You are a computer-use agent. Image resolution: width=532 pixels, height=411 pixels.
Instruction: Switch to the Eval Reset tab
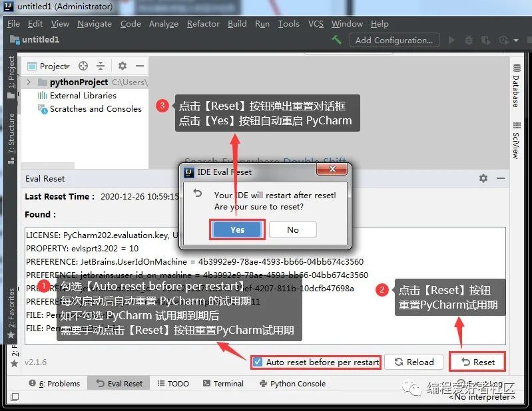pos(119,384)
